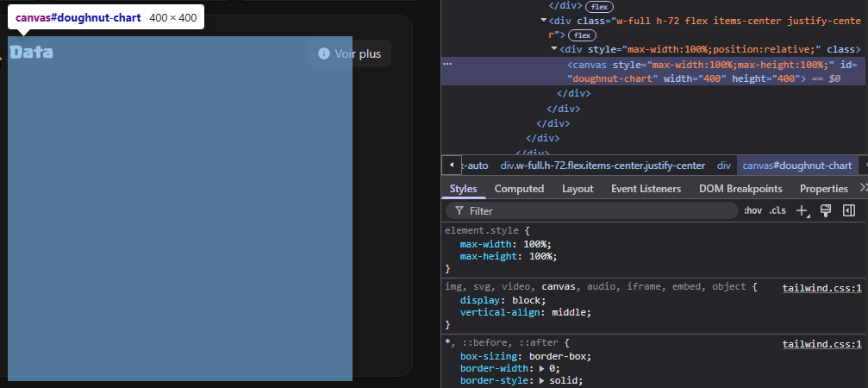The height and width of the screenshot is (388, 868).
Task: Click the canvas#doughnut-chart tooltip label
Action: pos(78,18)
